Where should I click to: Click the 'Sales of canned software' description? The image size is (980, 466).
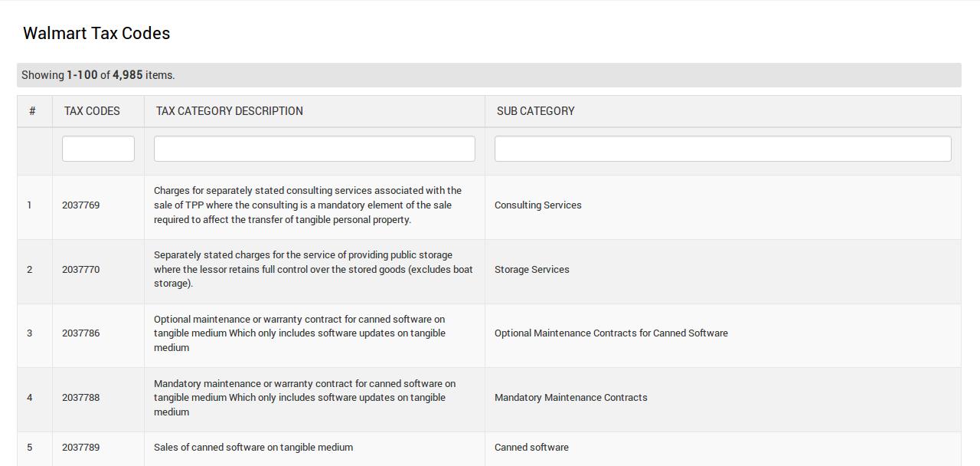253,448
